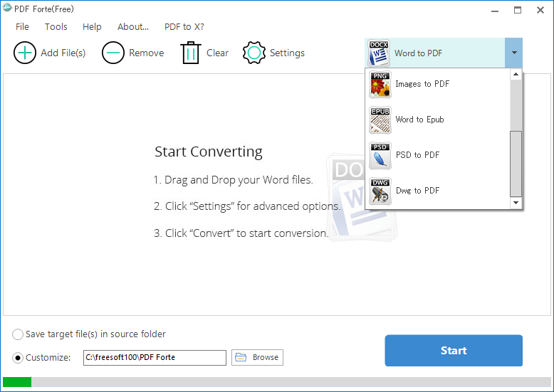The height and width of the screenshot is (392, 554).
Task: Click the Browse button label
Action: pyautogui.click(x=266, y=357)
